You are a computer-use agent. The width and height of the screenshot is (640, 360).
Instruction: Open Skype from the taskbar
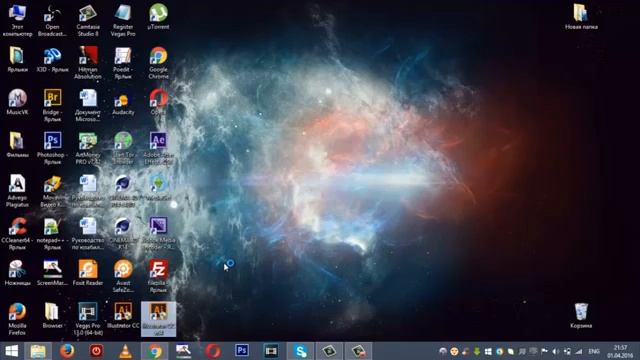tap(300, 351)
